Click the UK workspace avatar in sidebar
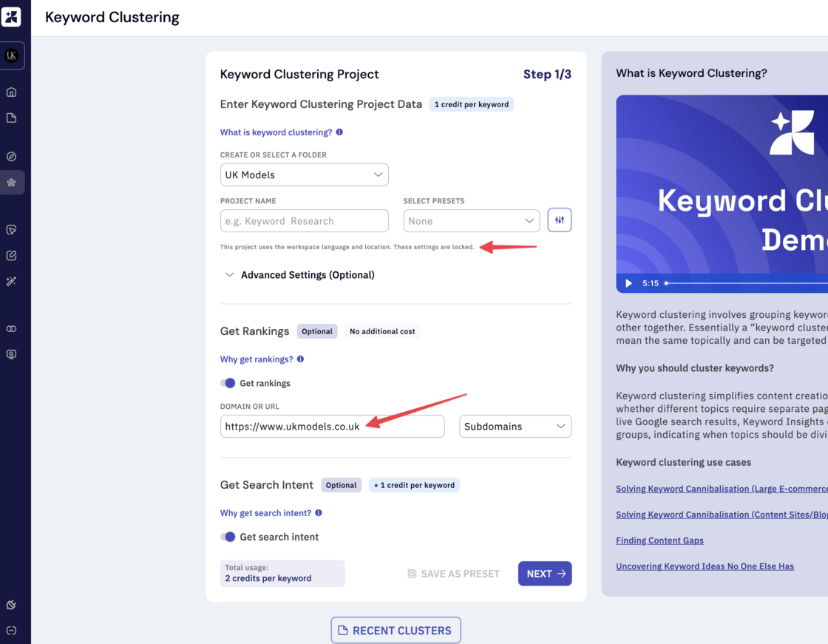Viewport: 828px width, 644px height. pos(12,55)
